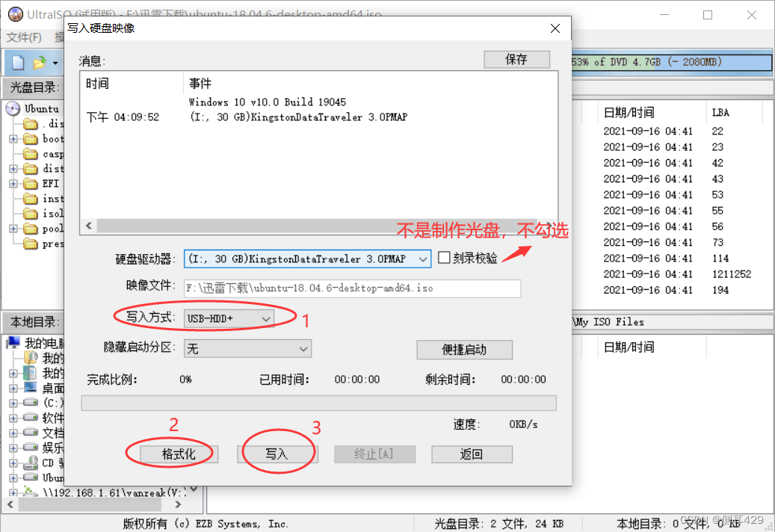The height and width of the screenshot is (532, 775).
Task: Select the 娱乐 drive icon
Action: (x=31, y=448)
